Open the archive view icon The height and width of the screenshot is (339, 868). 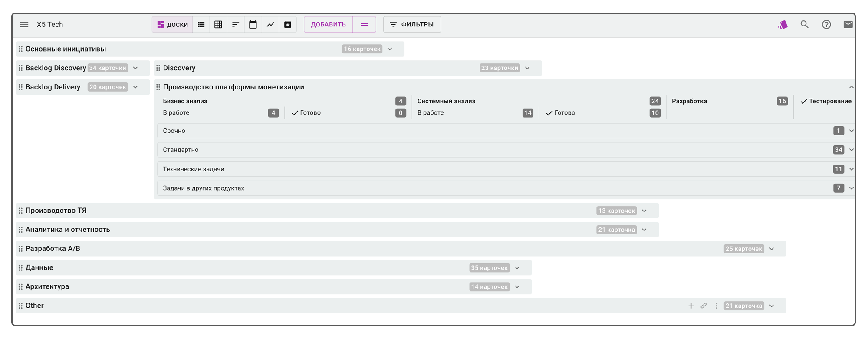(x=288, y=25)
